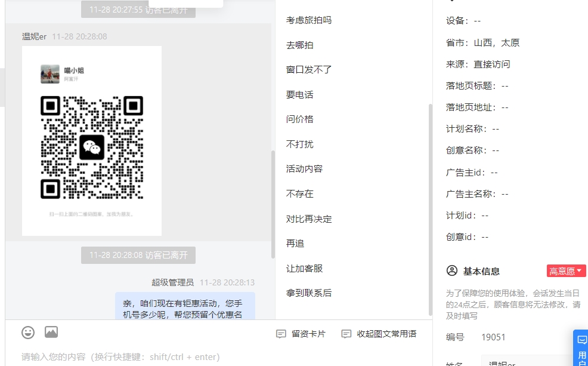The height and width of the screenshot is (366, 588).
Task: Click the 基本信息 person icon
Action: point(452,270)
